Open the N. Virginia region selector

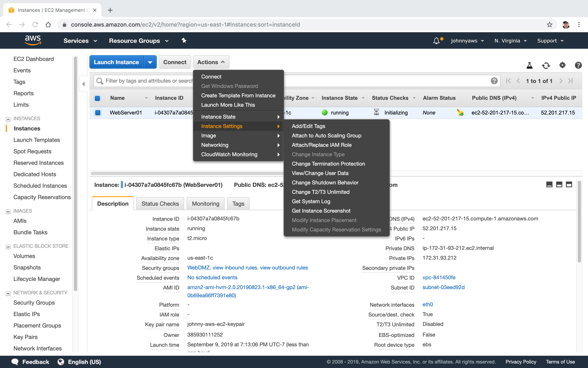510,41
